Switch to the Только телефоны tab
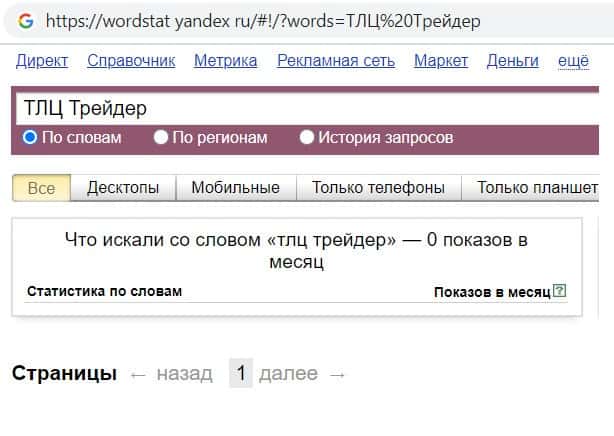 (x=378, y=188)
